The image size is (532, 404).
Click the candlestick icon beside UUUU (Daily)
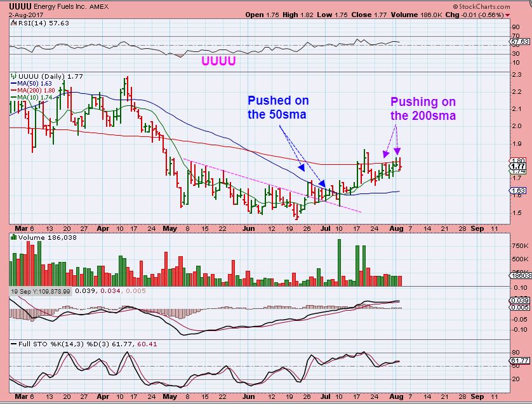[14, 76]
